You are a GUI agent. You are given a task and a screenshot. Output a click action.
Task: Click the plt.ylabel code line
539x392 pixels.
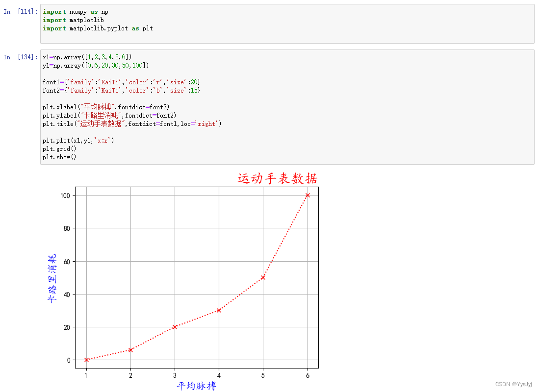coord(109,116)
